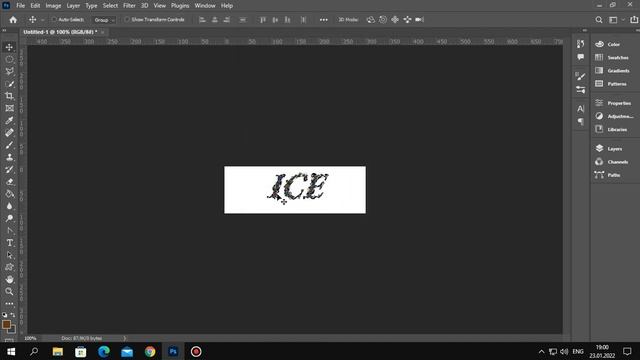Reset default foreground and background colors
This screenshot has height=360, width=640.
[4, 315]
